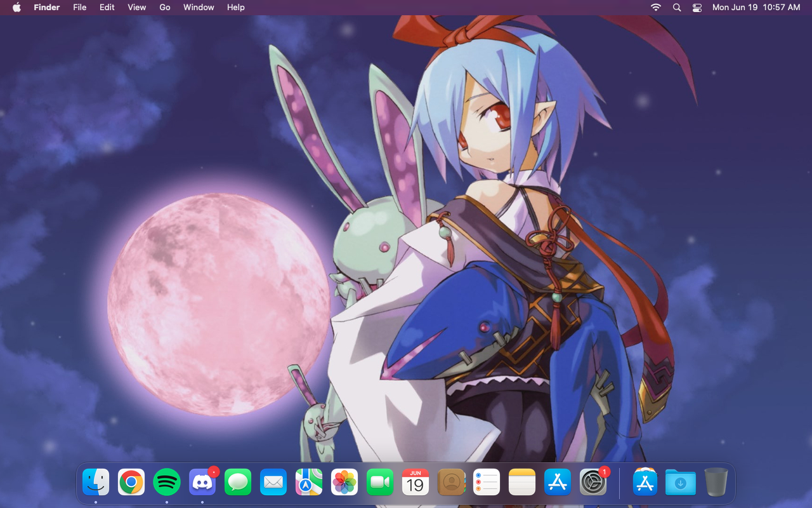Open the View menu
Screen dimensions: 812x508
click(137, 7)
